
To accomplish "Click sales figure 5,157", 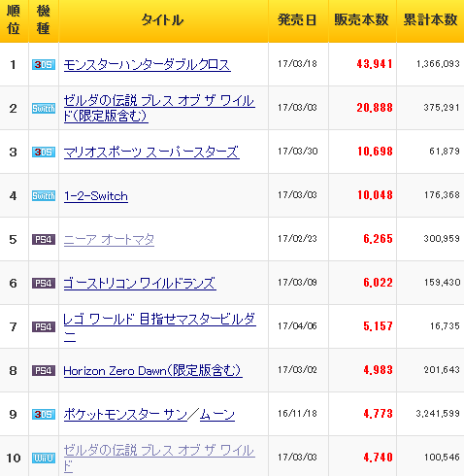I will (378, 326).
